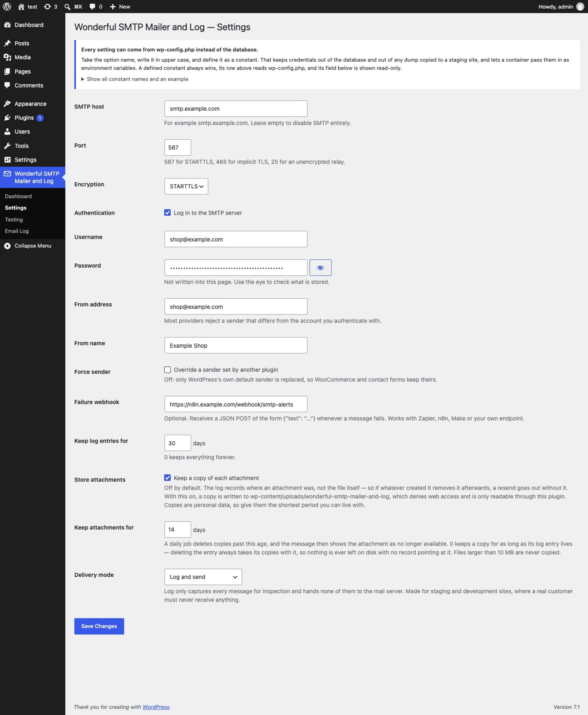Click the Collapse Menu arrow icon
The width and height of the screenshot is (588, 715).
pyautogui.click(x=7, y=246)
